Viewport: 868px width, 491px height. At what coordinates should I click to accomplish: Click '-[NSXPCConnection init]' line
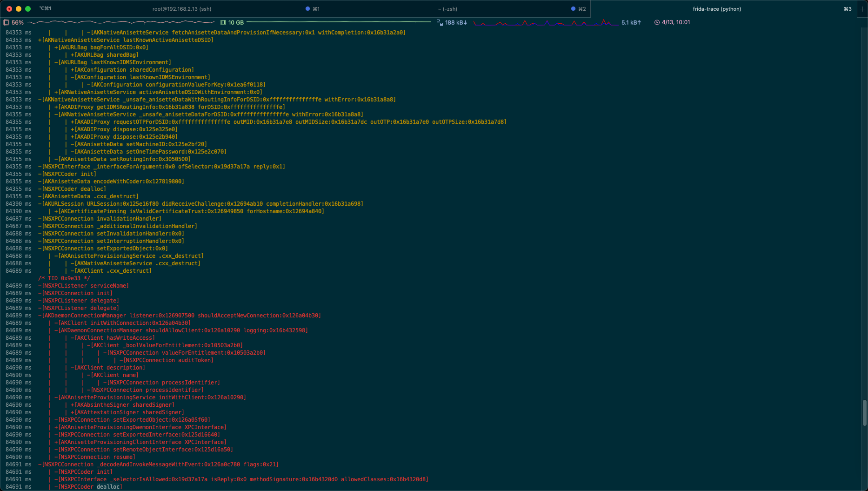coord(75,293)
